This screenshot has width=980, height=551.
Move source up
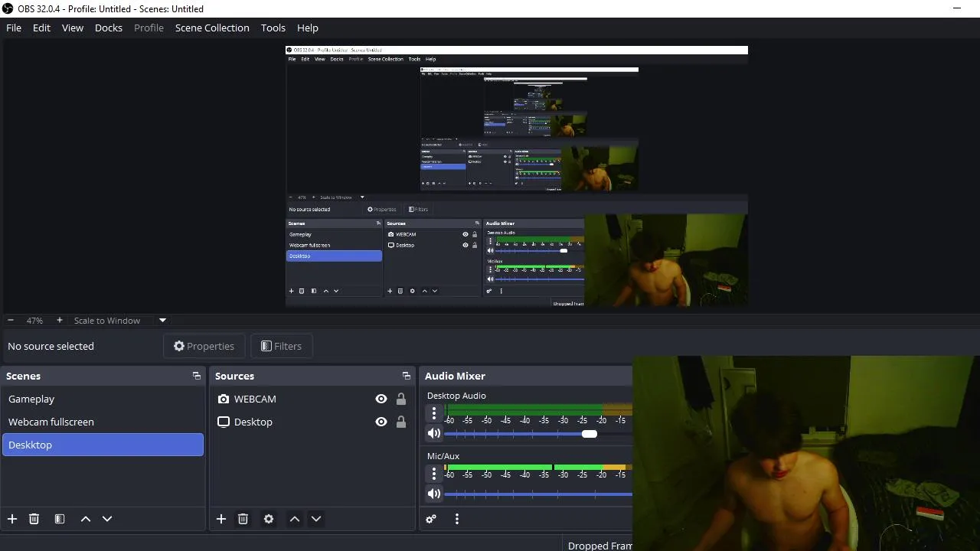point(295,519)
